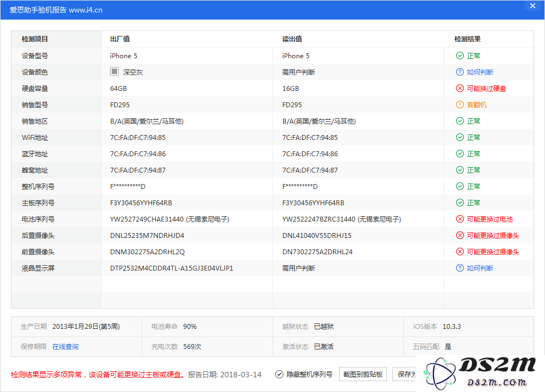Click report date 2018-03-14
This screenshot has height=392, width=545.
pos(241,375)
